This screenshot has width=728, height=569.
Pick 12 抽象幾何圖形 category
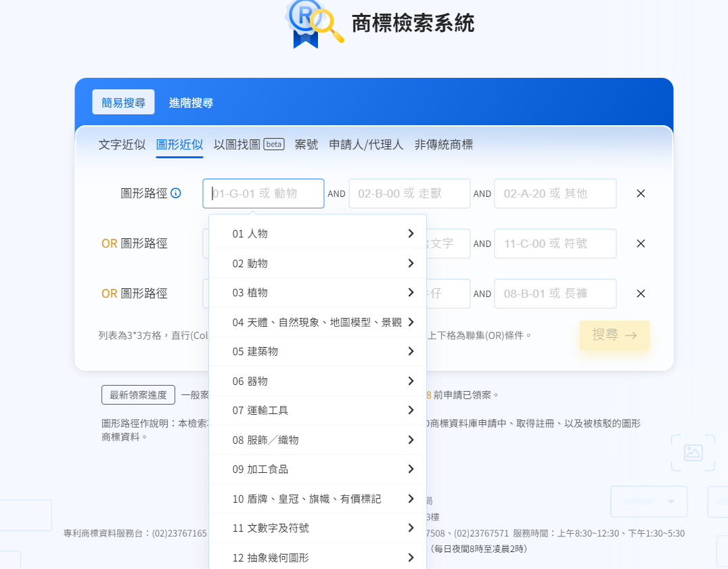click(271, 557)
